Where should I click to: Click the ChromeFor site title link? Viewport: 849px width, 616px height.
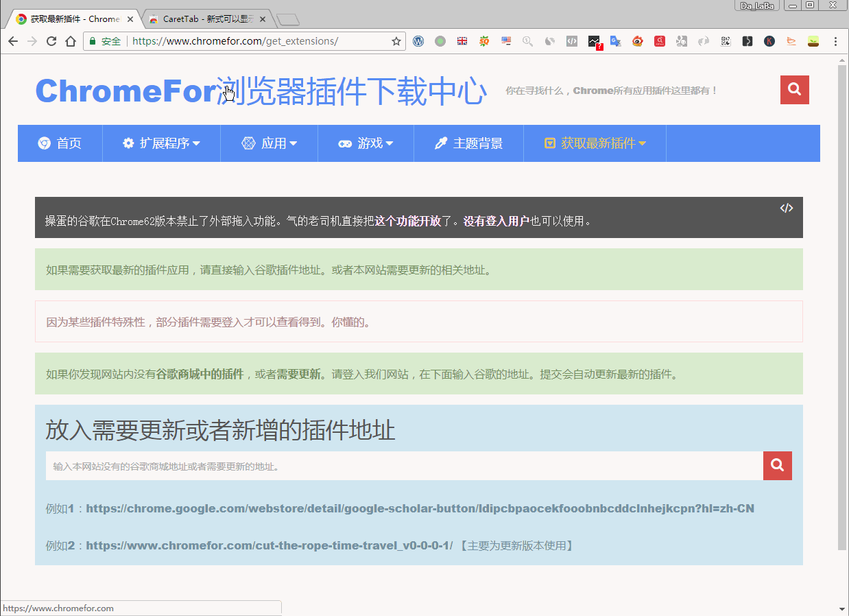pos(261,91)
